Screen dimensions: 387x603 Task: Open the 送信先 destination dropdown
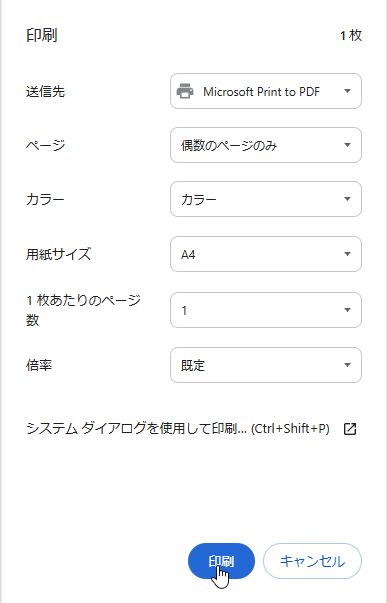266,92
